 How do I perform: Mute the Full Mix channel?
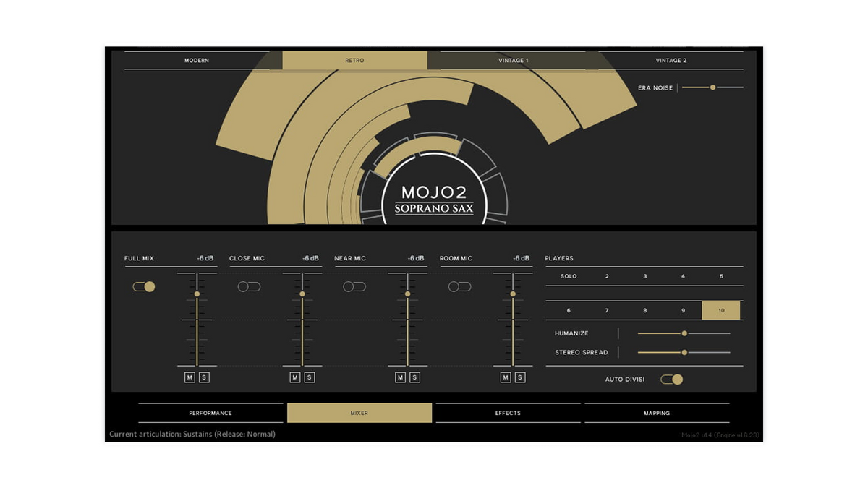(x=190, y=377)
